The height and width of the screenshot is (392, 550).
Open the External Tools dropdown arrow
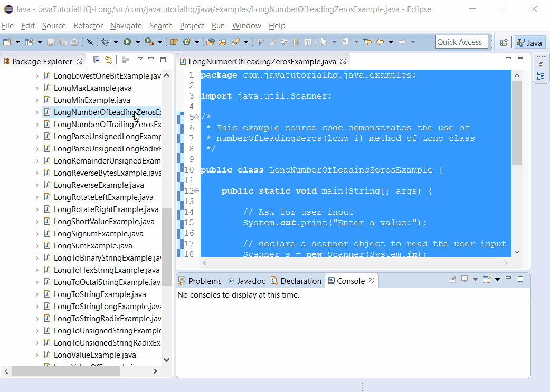160,42
